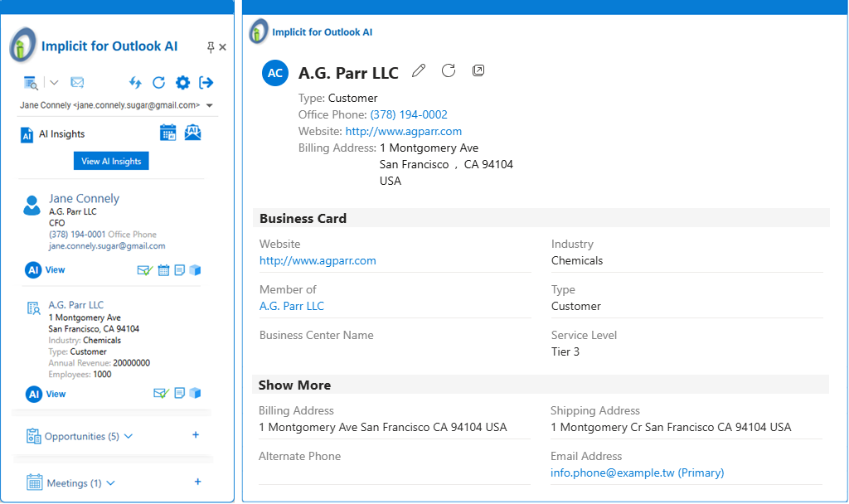Pin the Implicit for Outlook AI pane
The height and width of the screenshot is (504, 849).
pyautogui.click(x=211, y=47)
